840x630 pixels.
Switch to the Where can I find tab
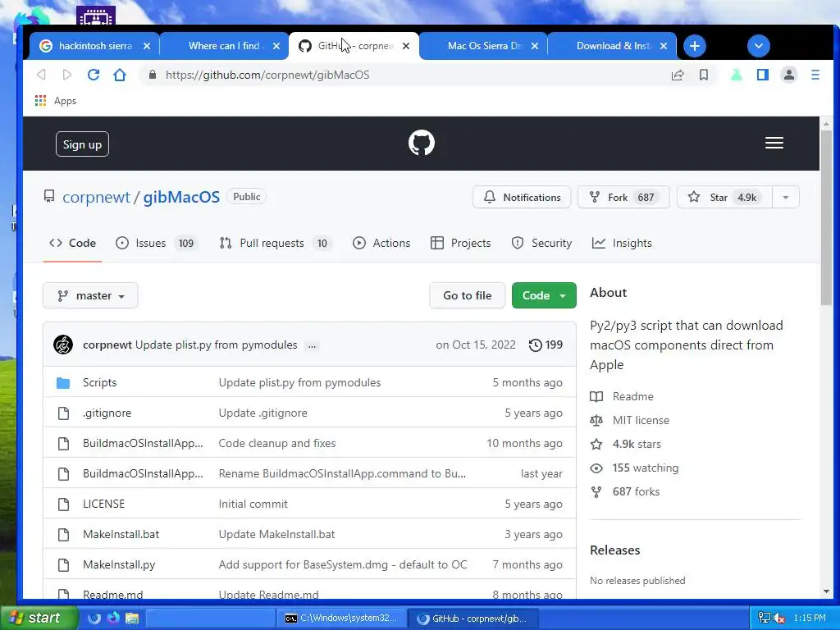pyautogui.click(x=225, y=46)
